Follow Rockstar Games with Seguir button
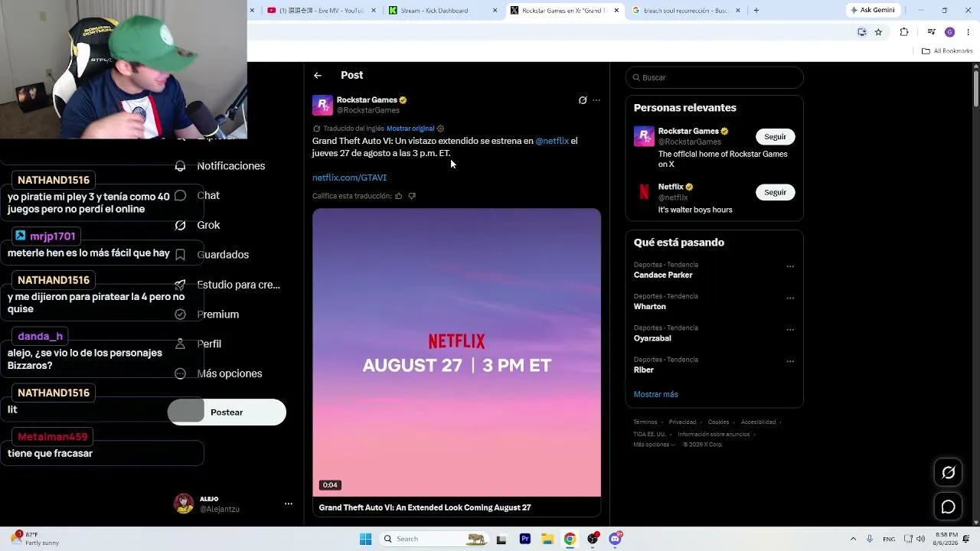Viewport: 980px width, 551px height. pos(775,137)
